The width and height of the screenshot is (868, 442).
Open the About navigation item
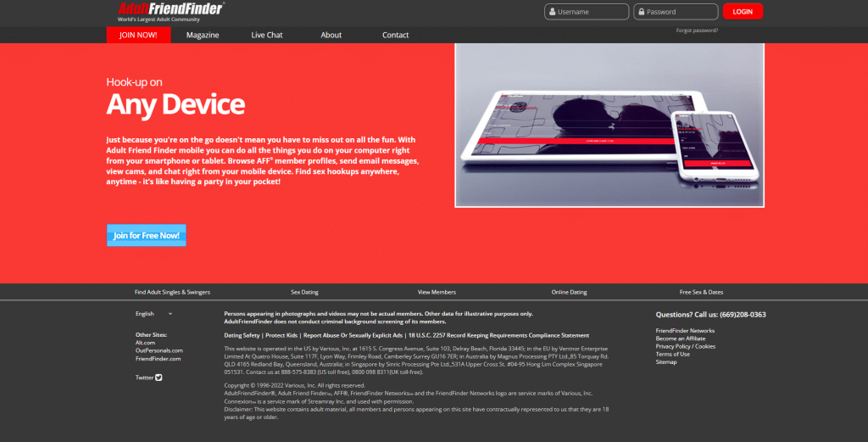click(x=331, y=35)
